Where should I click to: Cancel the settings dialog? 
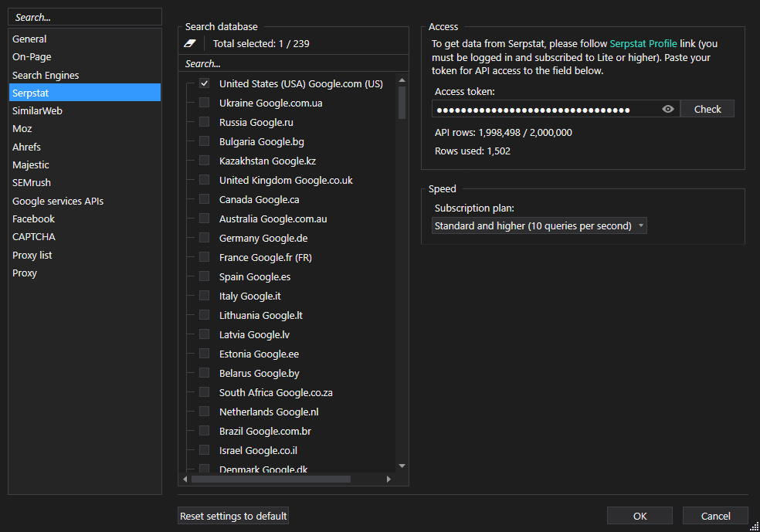[715, 516]
